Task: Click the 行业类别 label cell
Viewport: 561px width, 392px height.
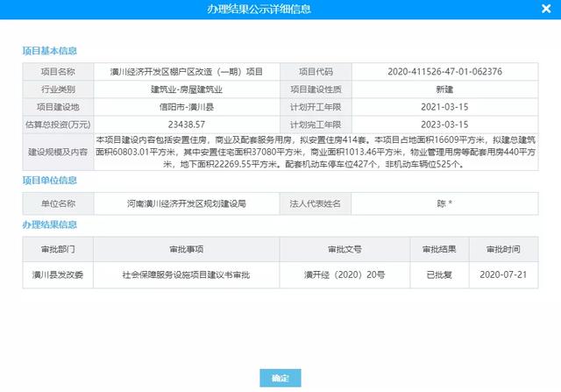Action: (x=58, y=89)
